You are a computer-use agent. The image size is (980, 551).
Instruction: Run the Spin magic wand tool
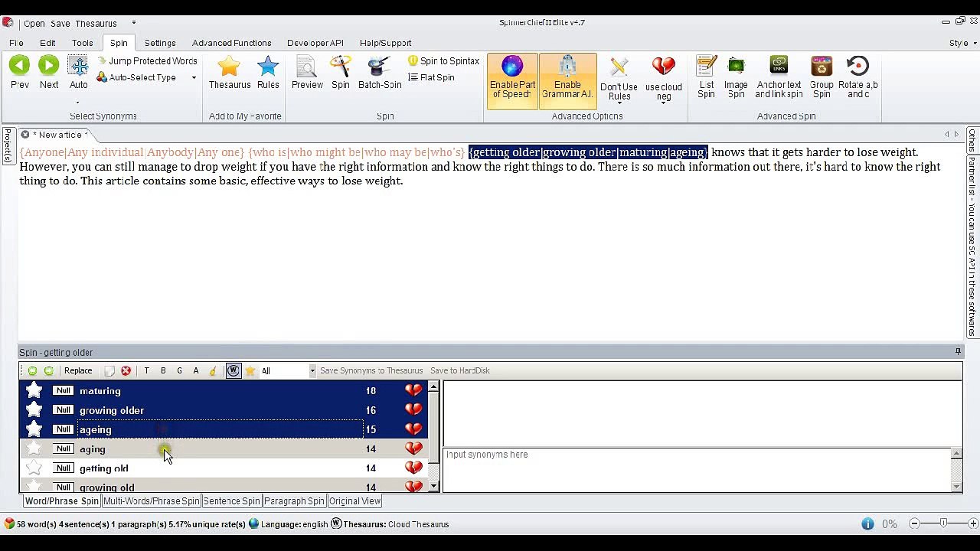pos(341,73)
